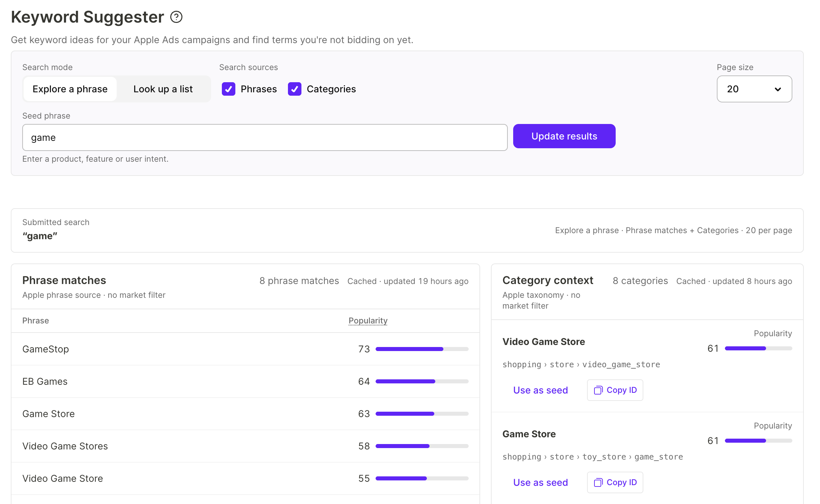The height and width of the screenshot is (504, 820).
Task: Sort by the Popularity column header
Action: (x=368, y=321)
